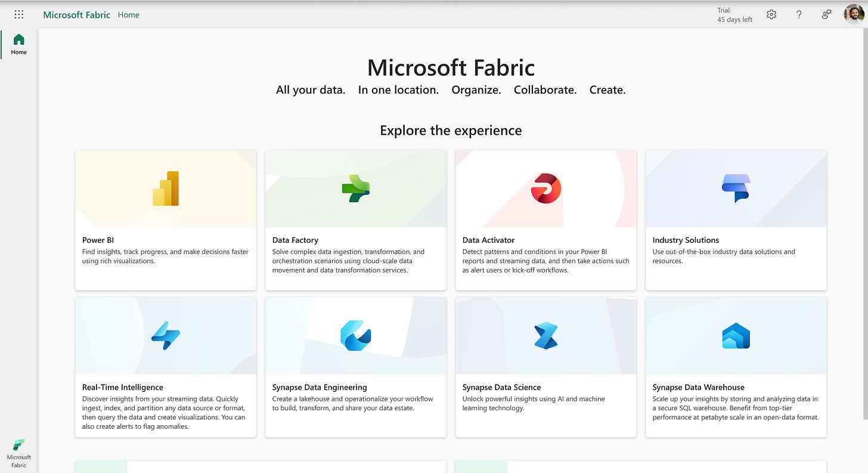Open the Real-Time Intelligence card title
The height and width of the screenshot is (473, 868).
point(123,387)
